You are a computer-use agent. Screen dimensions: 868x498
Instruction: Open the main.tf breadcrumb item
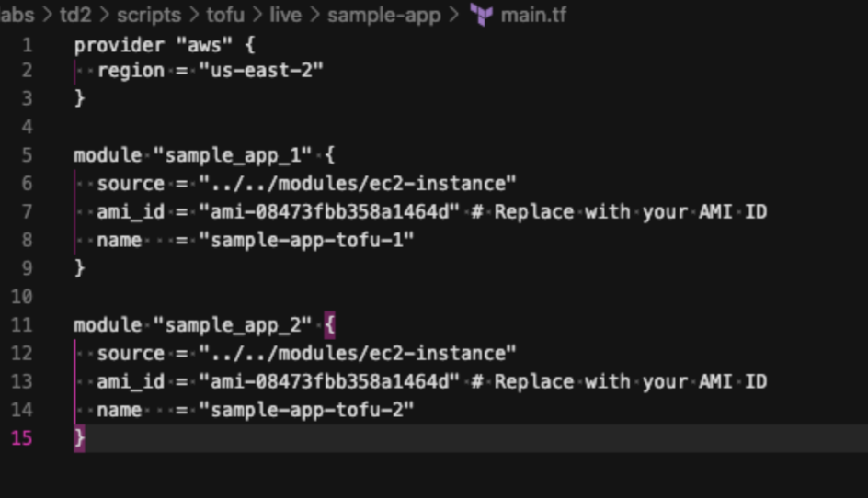tap(533, 16)
